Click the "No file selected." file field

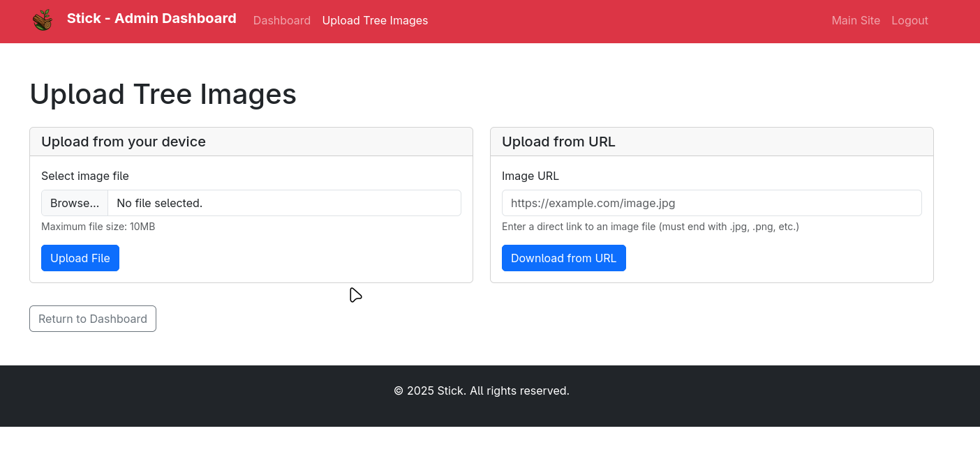[x=283, y=203]
